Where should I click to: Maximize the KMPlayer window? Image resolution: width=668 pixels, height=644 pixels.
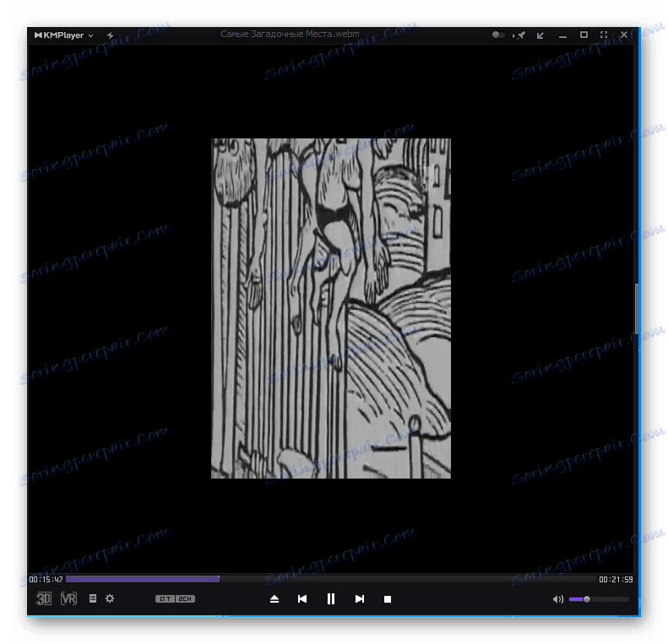coord(584,35)
